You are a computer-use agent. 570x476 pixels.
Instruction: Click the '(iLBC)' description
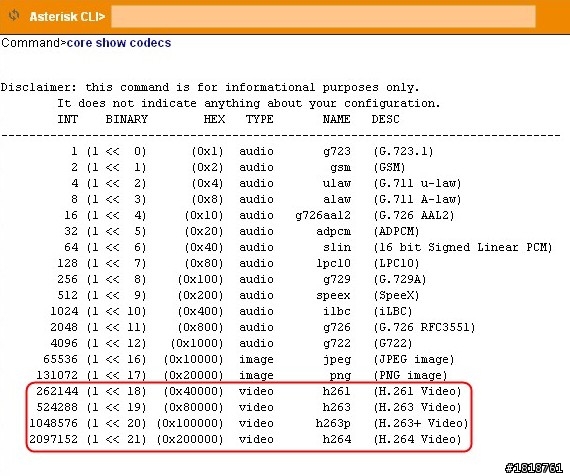click(393, 311)
